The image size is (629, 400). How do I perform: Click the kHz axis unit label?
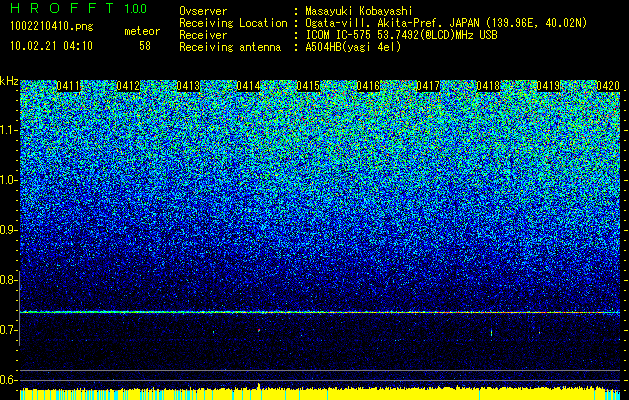(x=9, y=81)
